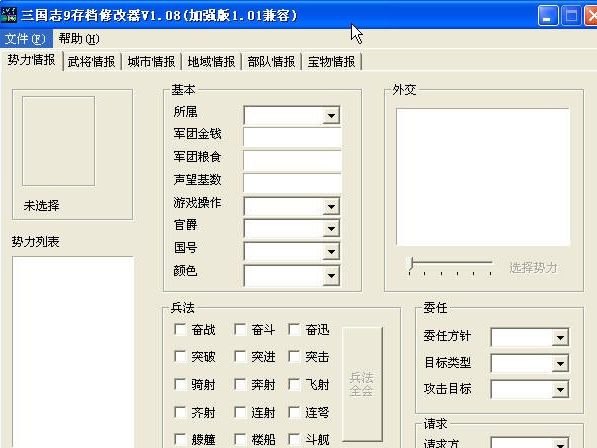Image resolution: width=597 pixels, height=448 pixels.
Task: Switch to the 城市情报 tab
Action: tap(151, 61)
